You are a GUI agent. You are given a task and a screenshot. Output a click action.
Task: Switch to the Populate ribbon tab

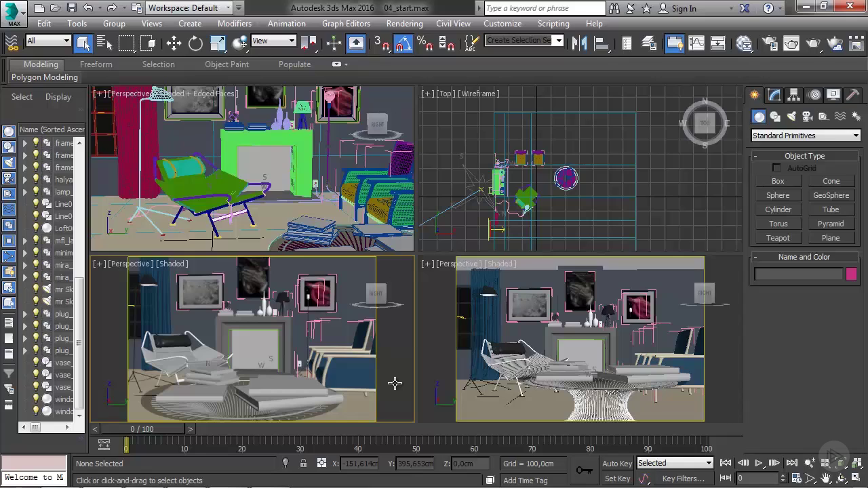294,64
